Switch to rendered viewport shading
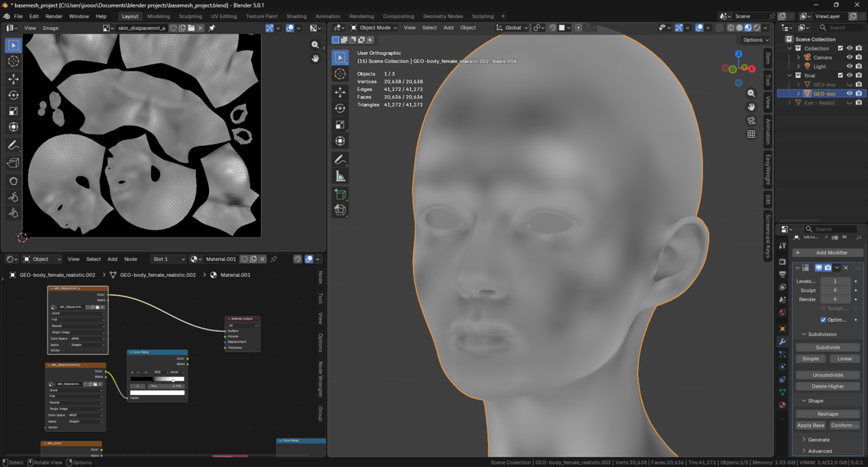 (x=757, y=28)
